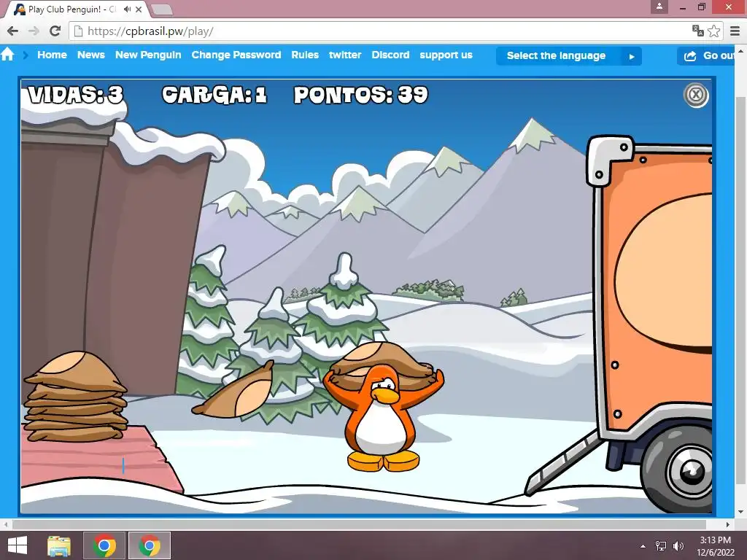Close the Play Club Penguin tab
Image resolution: width=747 pixels, height=560 pixels.
click(139, 9)
